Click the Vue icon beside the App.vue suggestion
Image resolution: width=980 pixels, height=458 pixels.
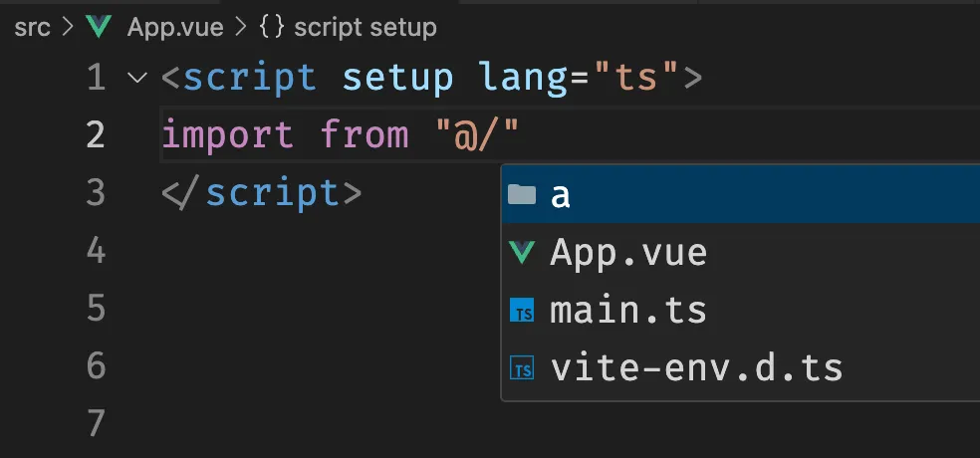522,253
